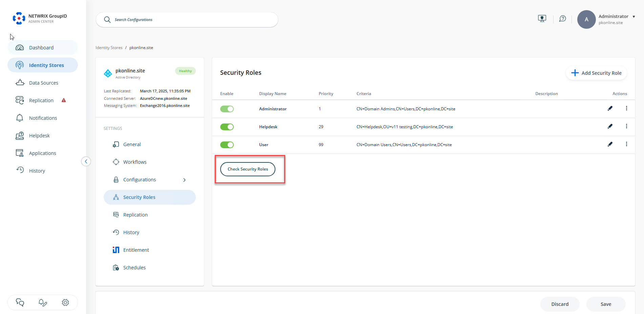
Task: Collapse the identity store panel with the arrow
Action: point(86,161)
